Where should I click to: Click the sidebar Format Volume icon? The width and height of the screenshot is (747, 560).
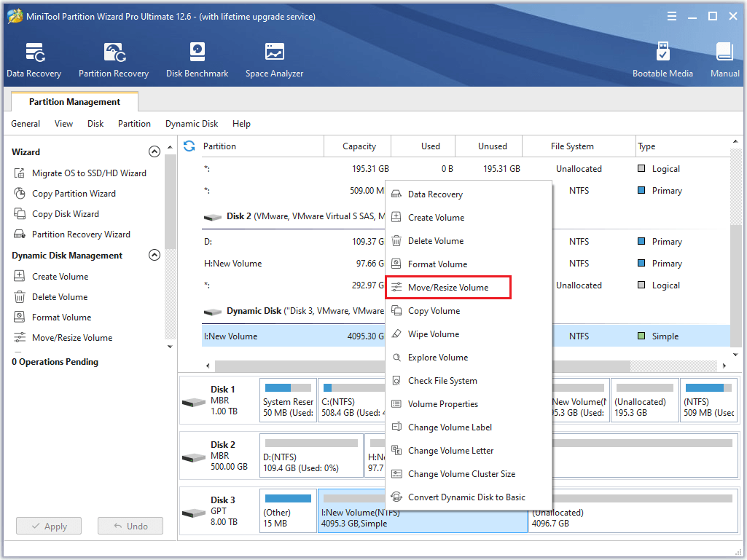click(20, 318)
